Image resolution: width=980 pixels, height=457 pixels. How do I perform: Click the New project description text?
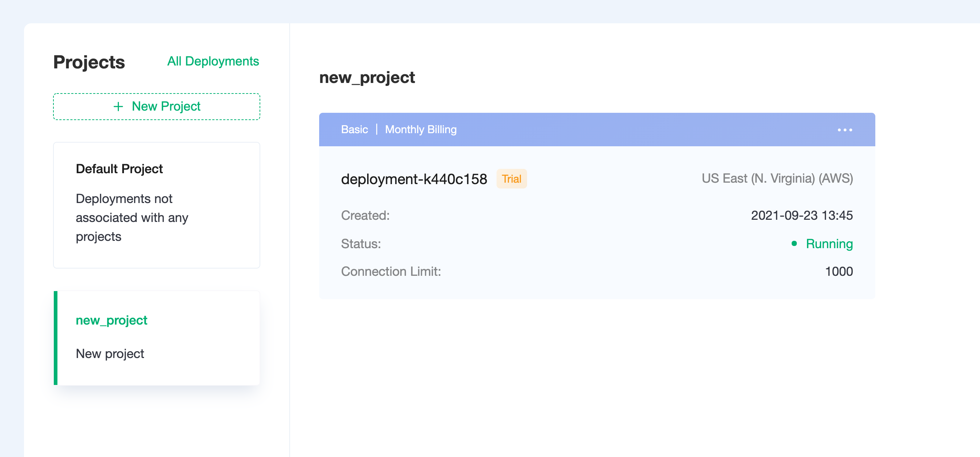(110, 354)
